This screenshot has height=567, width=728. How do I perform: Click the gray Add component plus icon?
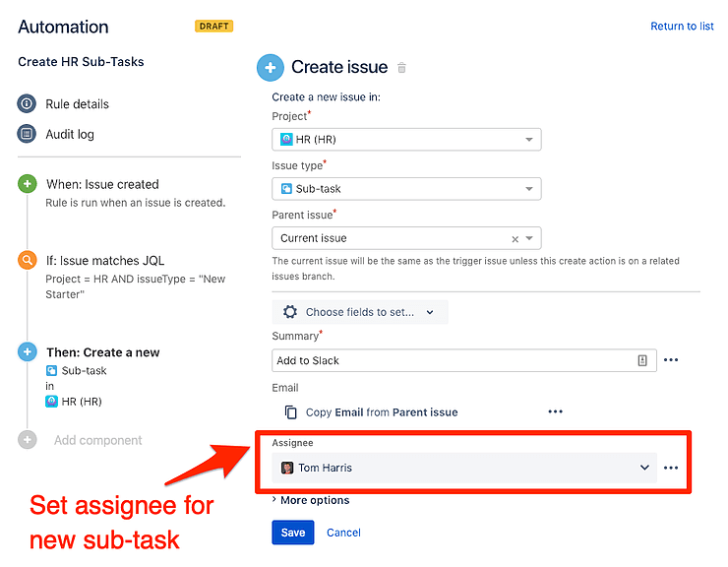pyautogui.click(x=28, y=440)
